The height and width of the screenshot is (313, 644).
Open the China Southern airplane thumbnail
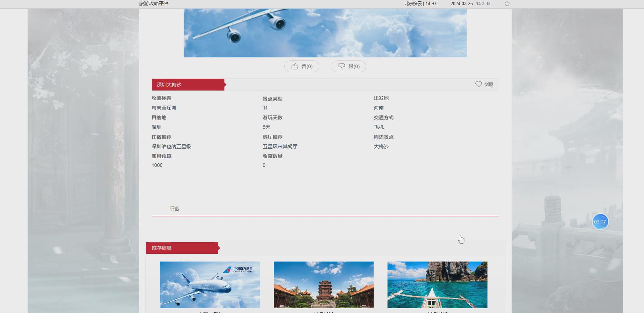210,284
